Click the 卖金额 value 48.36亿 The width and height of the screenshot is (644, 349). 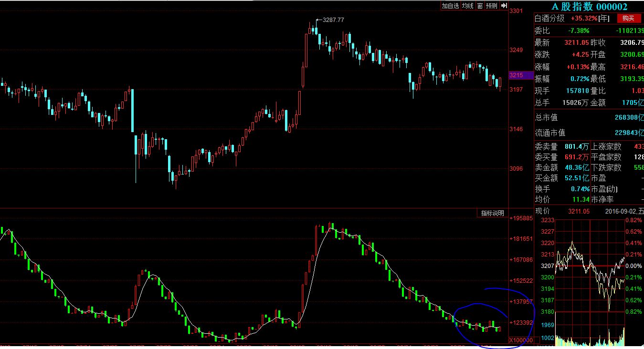577,168
